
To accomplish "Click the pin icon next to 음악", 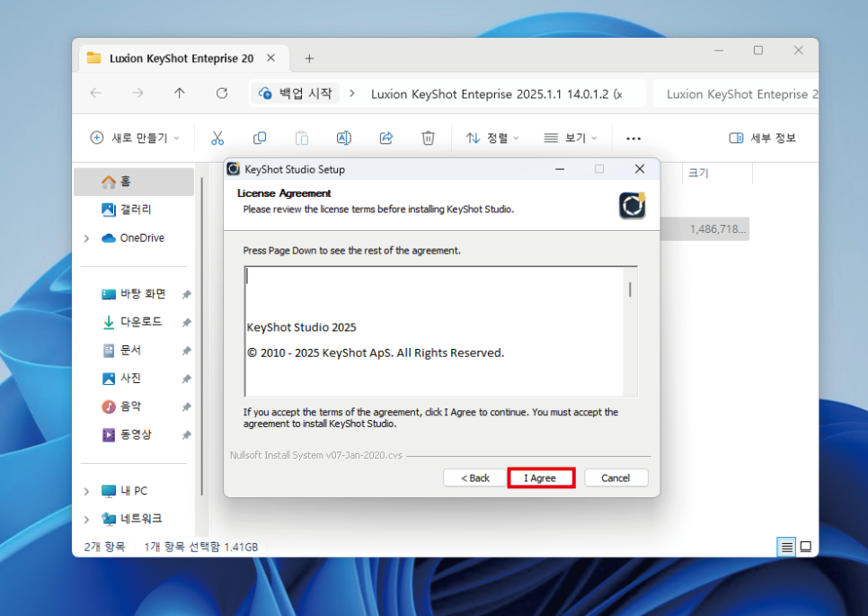I will (187, 407).
